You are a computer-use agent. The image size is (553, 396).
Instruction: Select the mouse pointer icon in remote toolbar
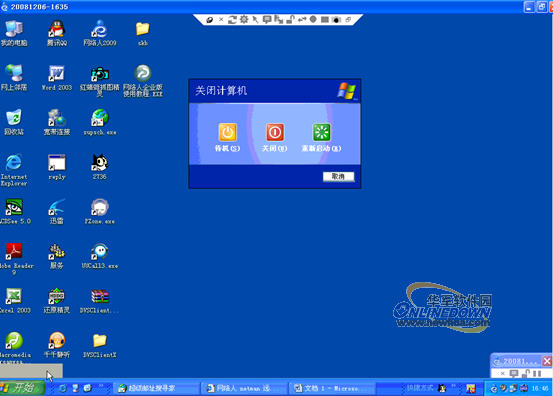tap(255, 20)
